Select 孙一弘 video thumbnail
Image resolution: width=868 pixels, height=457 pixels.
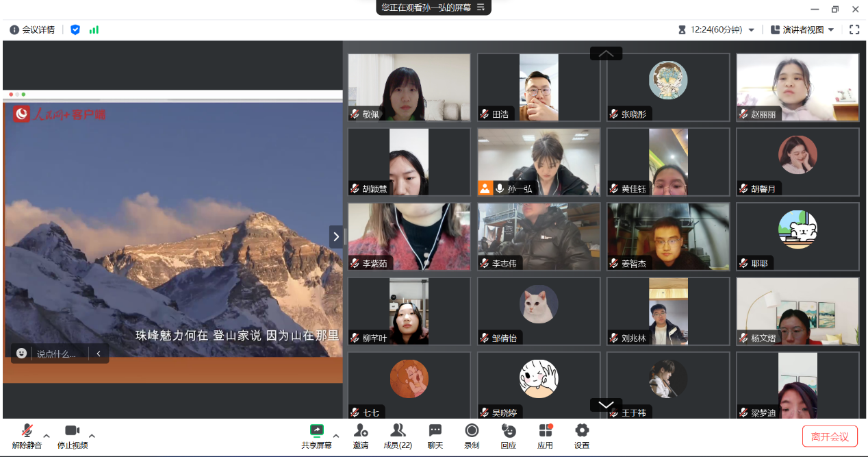[539, 162]
